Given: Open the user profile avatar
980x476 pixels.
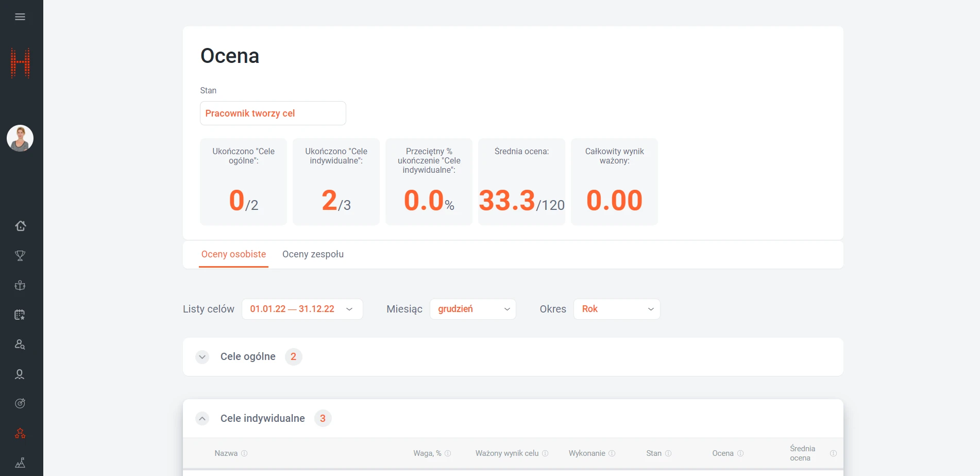Looking at the screenshot, I should [x=20, y=138].
